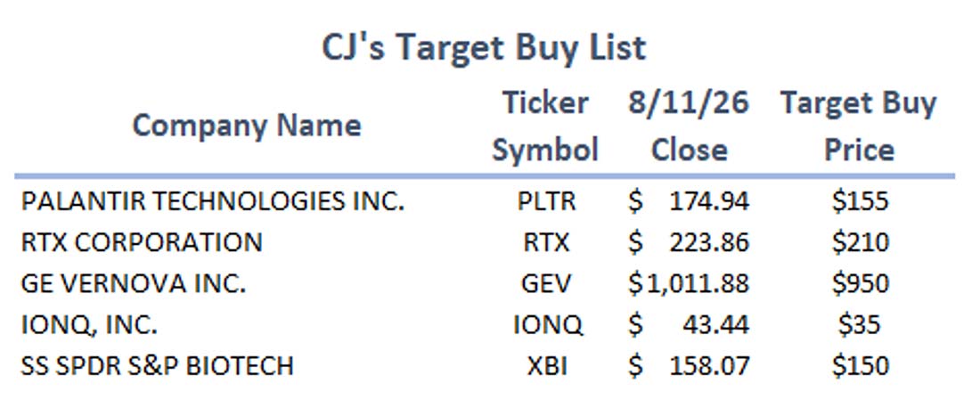
Task: Click the $155 target price cell
Action: [860, 201]
